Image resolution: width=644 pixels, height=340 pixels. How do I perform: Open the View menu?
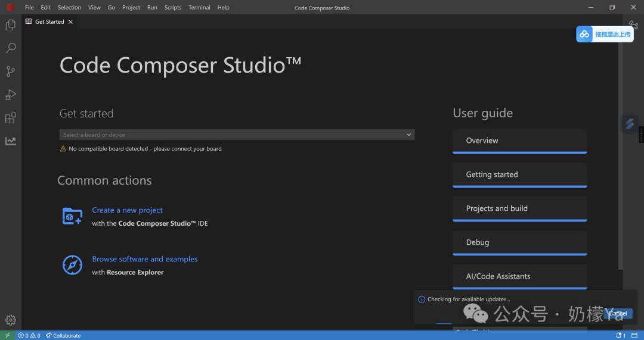click(94, 7)
